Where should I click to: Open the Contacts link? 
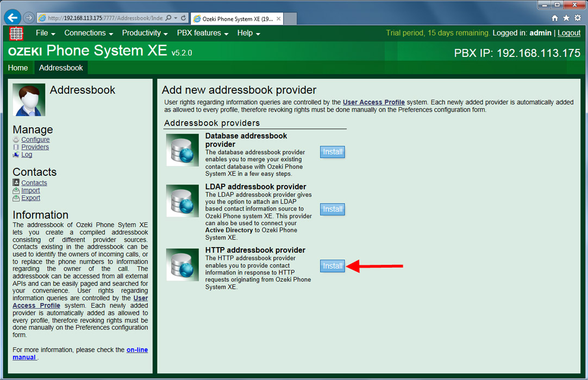tap(34, 182)
